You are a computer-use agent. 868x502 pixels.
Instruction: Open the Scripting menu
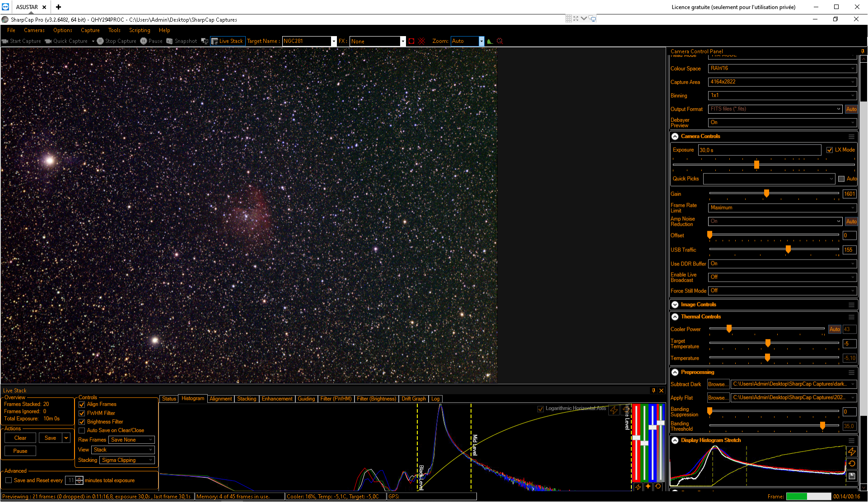[140, 30]
